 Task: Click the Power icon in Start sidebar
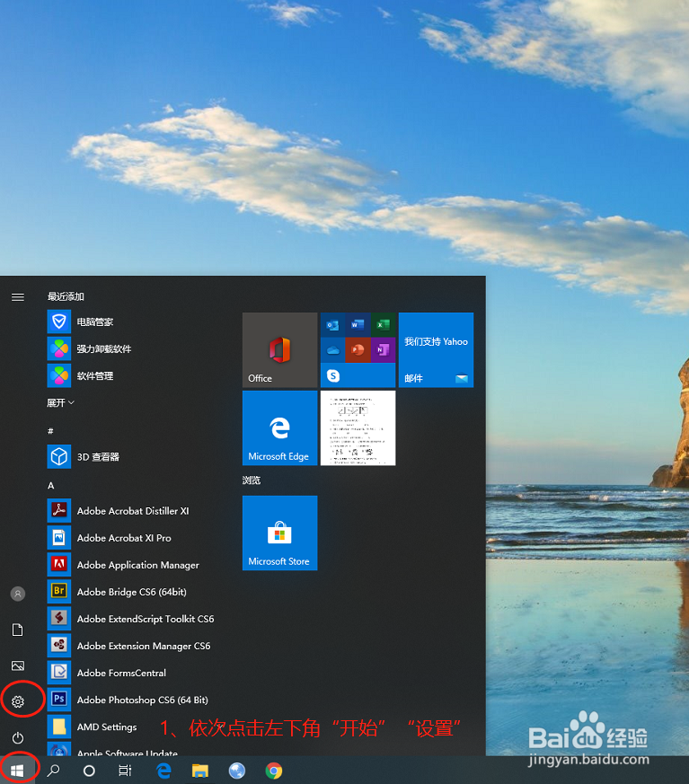click(18, 737)
